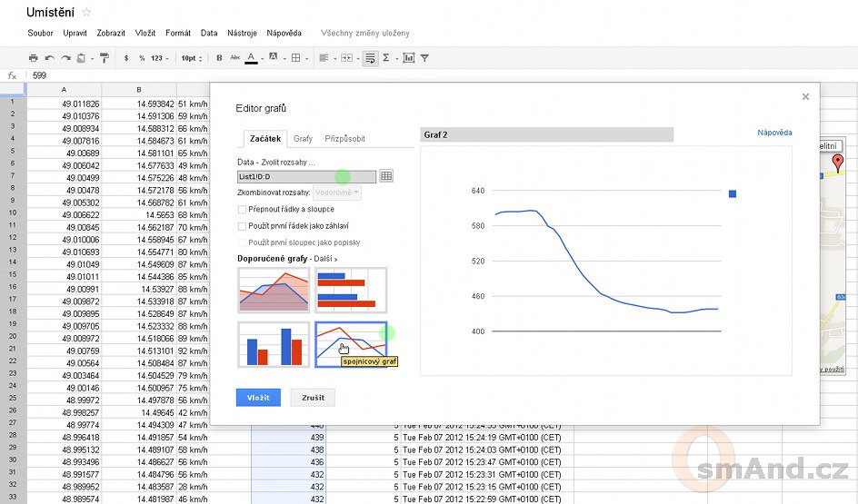Screen dimensions: 858x504
Task: Click the Vložit button to insert chart
Action: pos(258,398)
